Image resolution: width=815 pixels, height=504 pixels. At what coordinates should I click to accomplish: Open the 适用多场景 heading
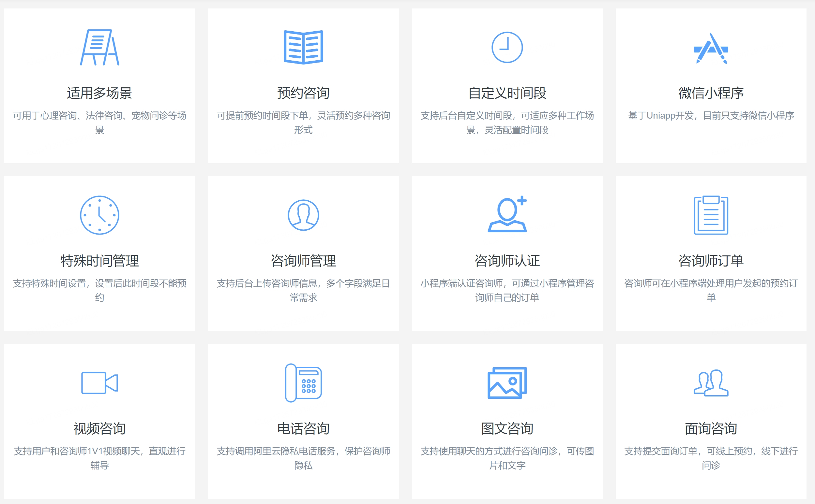coord(99,93)
